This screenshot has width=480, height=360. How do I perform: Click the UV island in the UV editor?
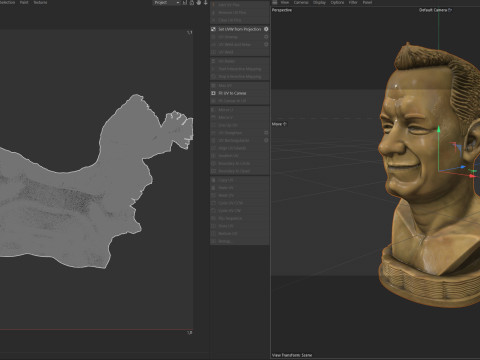tap(83, 207)
